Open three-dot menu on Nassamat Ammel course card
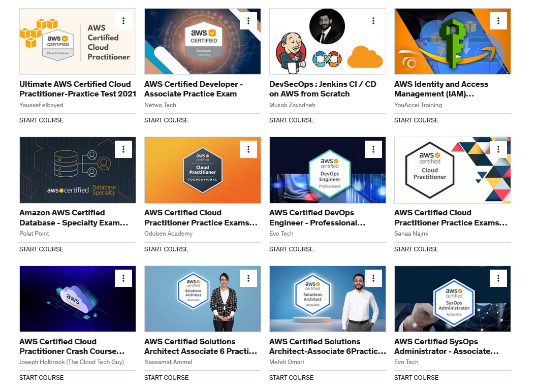 coord(248,278)
